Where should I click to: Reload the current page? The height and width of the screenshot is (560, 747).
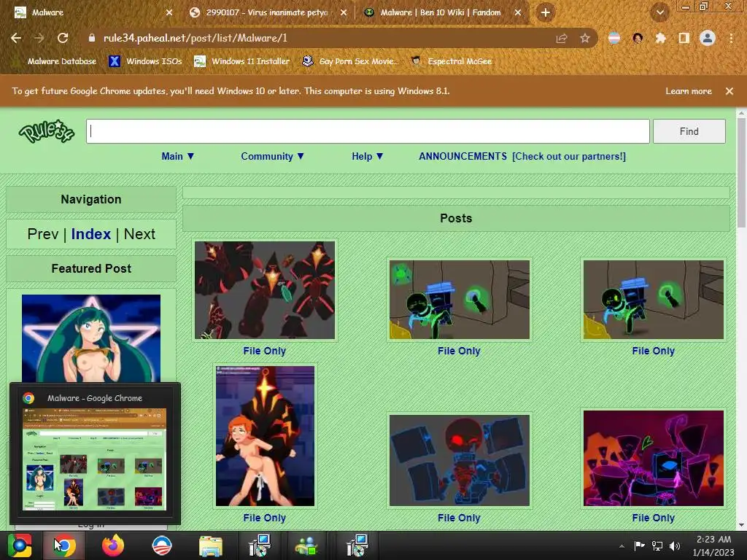tap(63, 38)
